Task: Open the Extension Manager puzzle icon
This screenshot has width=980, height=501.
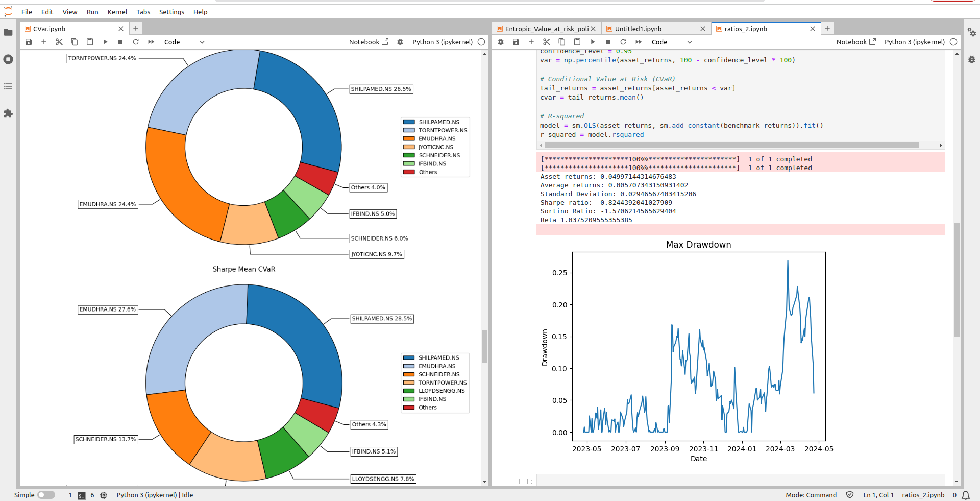Action: [8, 113]
